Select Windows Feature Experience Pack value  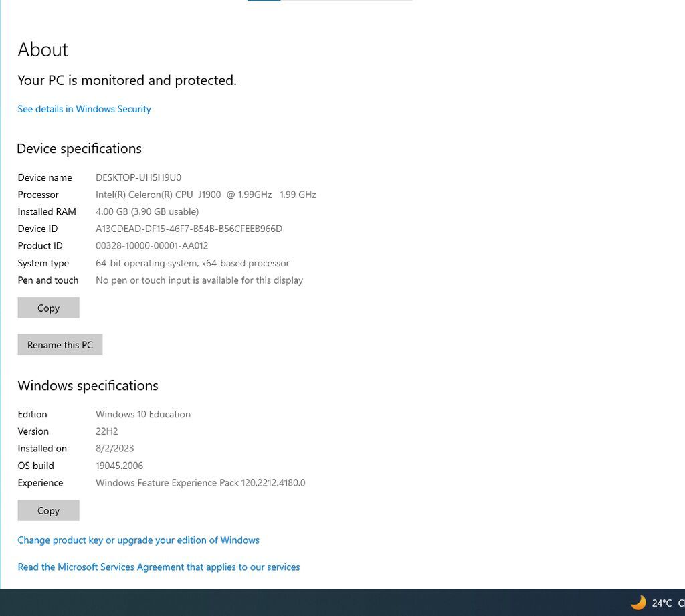click(x=201, y=483)
